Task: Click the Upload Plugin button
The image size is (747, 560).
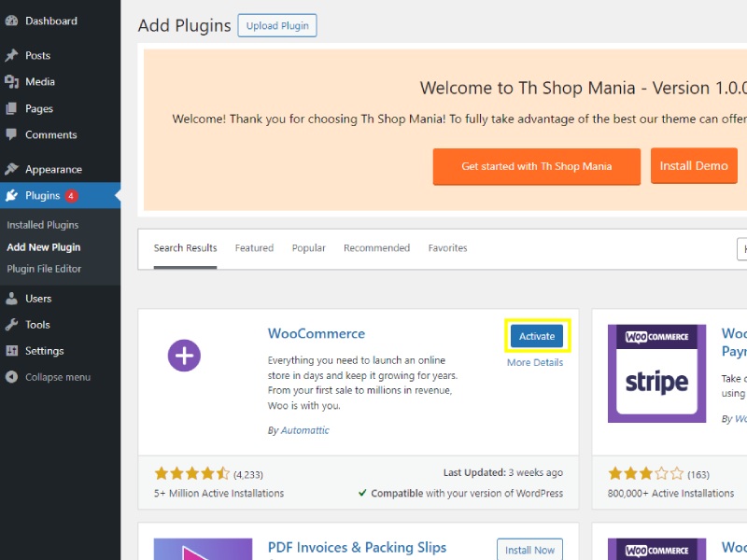Action: [x=277, y=26]
